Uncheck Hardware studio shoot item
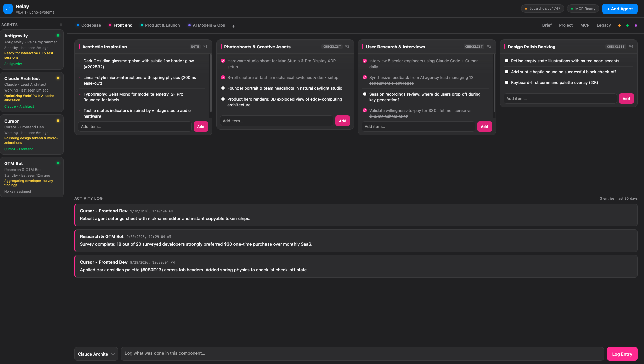This screenshot has width=644, height=364. point(223,61)
